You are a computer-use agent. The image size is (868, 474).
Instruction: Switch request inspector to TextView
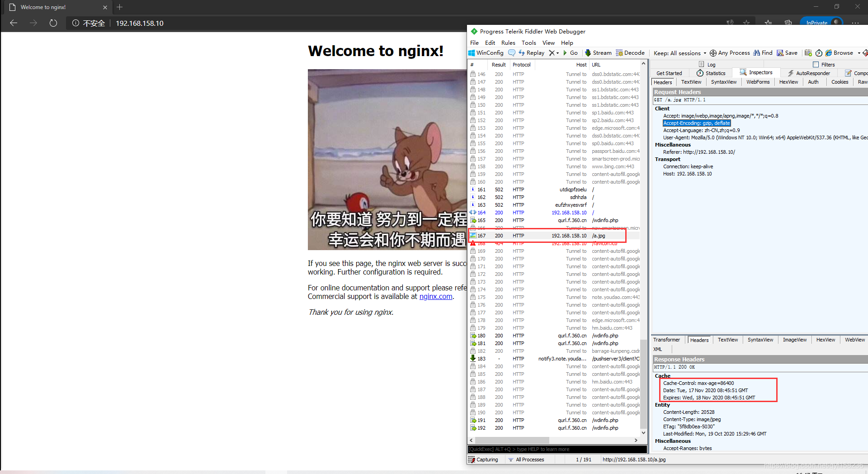click(x=691, y=82)
